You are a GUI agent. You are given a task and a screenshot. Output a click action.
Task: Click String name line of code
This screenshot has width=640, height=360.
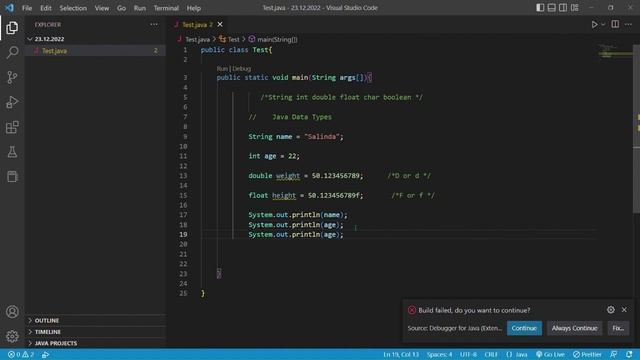pyautogui.click(x=296, y=137)
